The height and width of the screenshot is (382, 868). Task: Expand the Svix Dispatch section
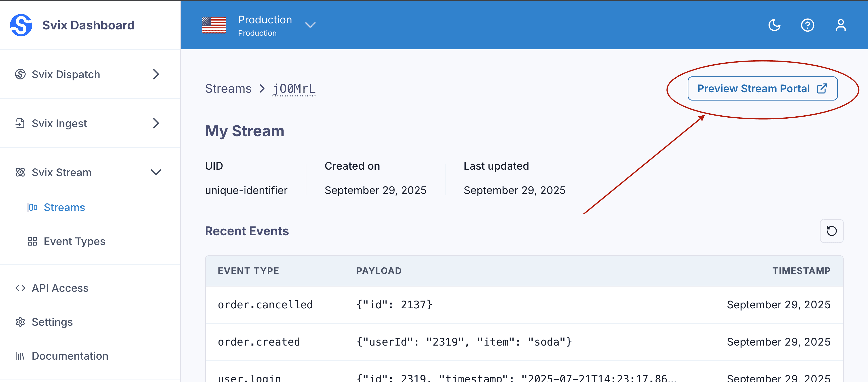156,74
